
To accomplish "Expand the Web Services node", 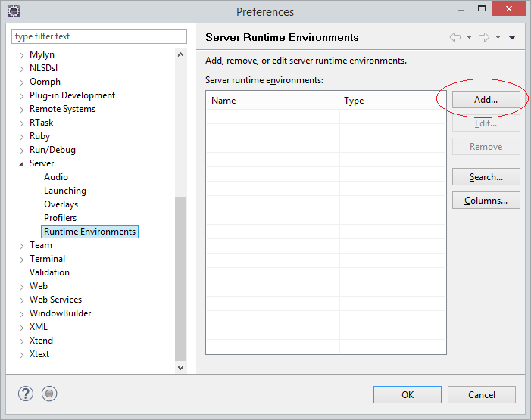I will coord(21,300).
